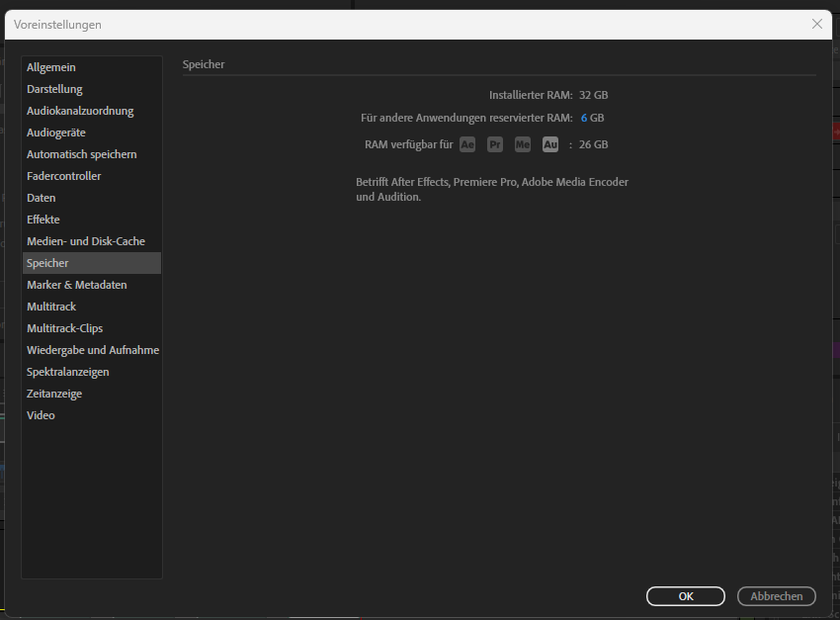
Task: Open Audiogeräte preferences
Action: point(57,132)
